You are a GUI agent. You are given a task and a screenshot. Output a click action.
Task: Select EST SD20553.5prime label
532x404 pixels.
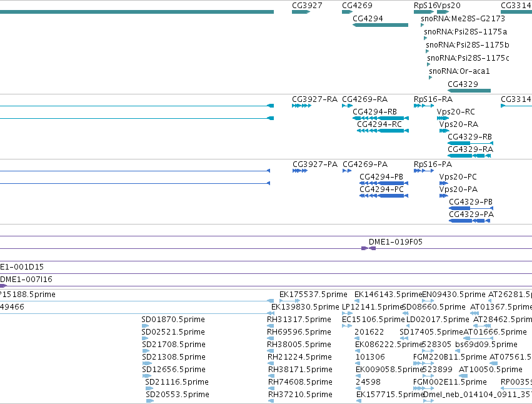178,395
